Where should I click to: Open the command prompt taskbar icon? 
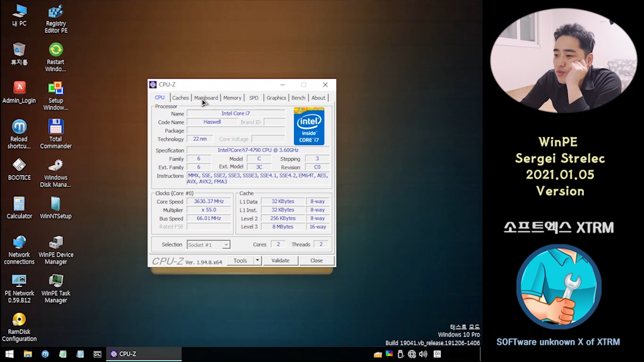98,354
